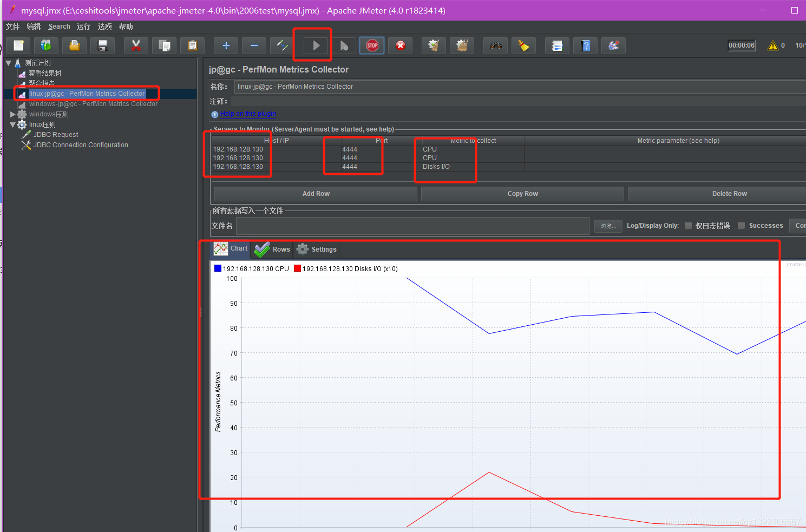Select the linux压测 thread group label

pyautogui.click(x=42, y=124)
